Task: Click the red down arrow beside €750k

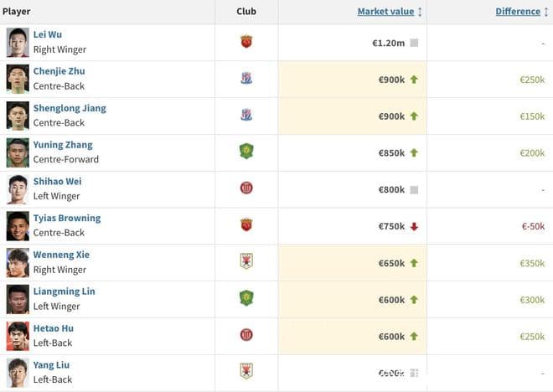Action: [x=414, y=227]
